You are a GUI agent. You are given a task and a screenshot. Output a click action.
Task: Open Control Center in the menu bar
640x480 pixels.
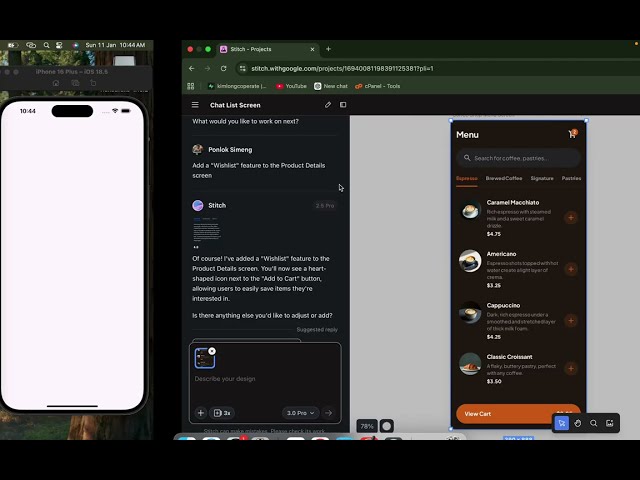point(59,45)
